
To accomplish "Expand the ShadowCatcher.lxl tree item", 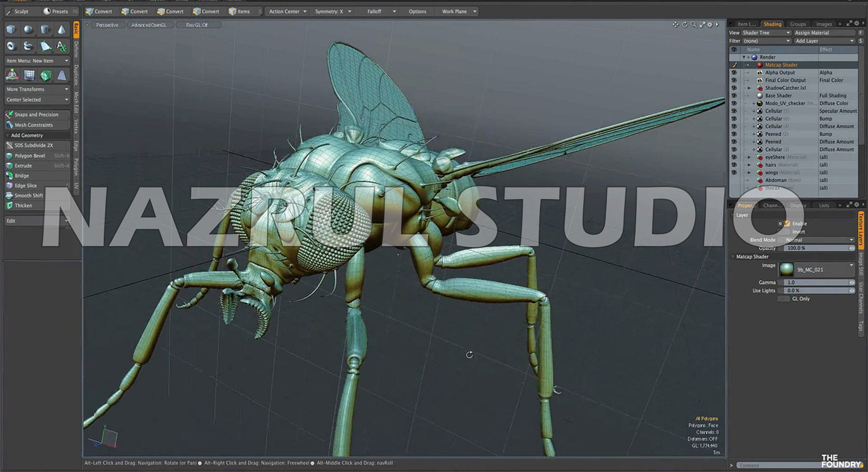I will pyautogui.click(x=749, y=88).
